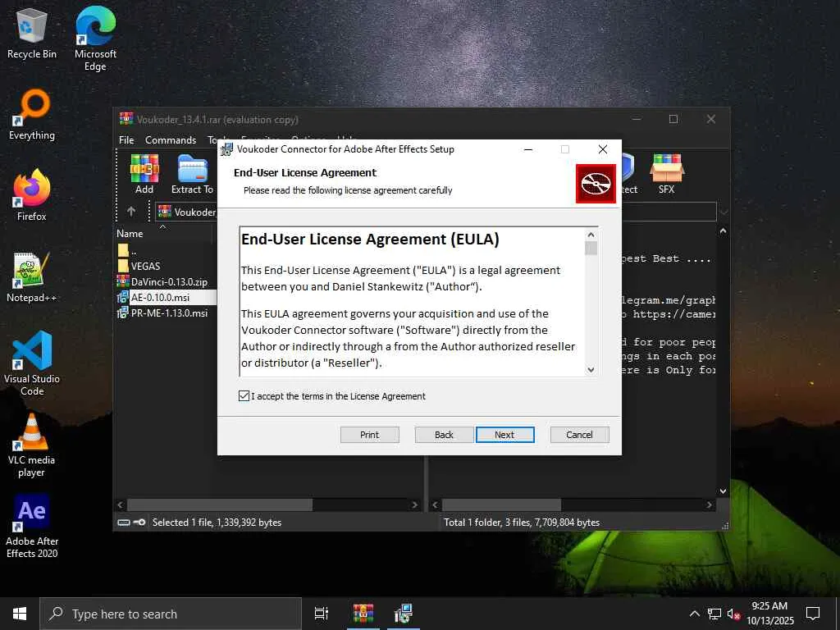
Task: Click WinRAR comment pane right scroll arrow
Action: (x=710, y=504)
